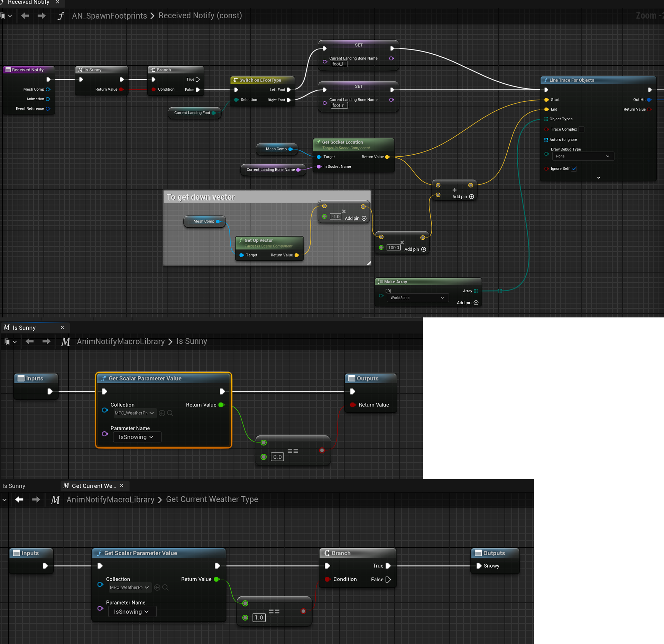Image resolution: width=664 pixels, height=644 pixels.
Task: Click Snowy exec pin on Outputs node
Action: [479, 566]
